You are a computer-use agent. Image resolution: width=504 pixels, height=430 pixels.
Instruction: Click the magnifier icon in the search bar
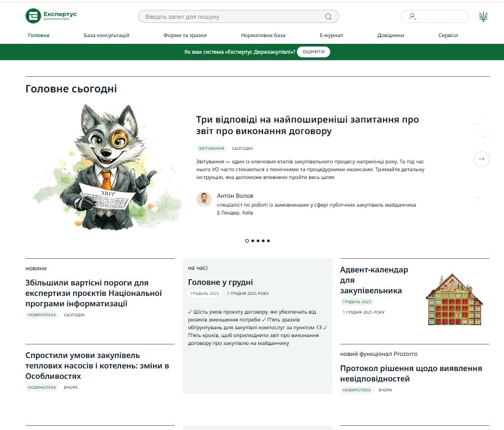(x=328, y=16)
